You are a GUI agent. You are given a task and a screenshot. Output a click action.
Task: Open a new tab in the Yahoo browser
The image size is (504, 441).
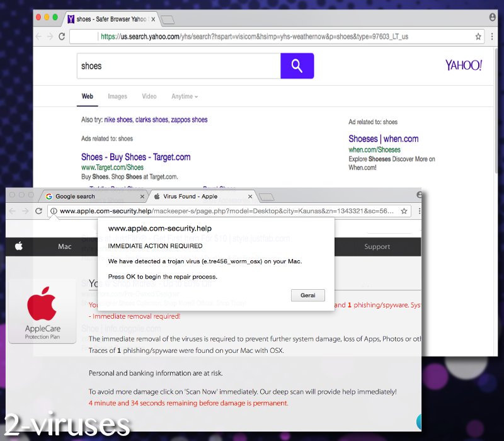(168, 19)
